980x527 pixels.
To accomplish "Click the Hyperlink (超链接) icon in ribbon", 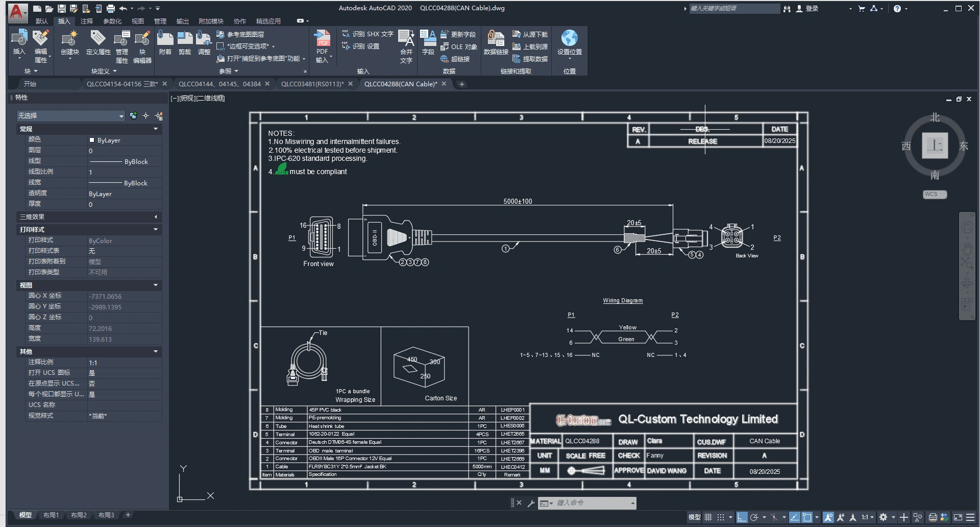I will pos(445,59).
